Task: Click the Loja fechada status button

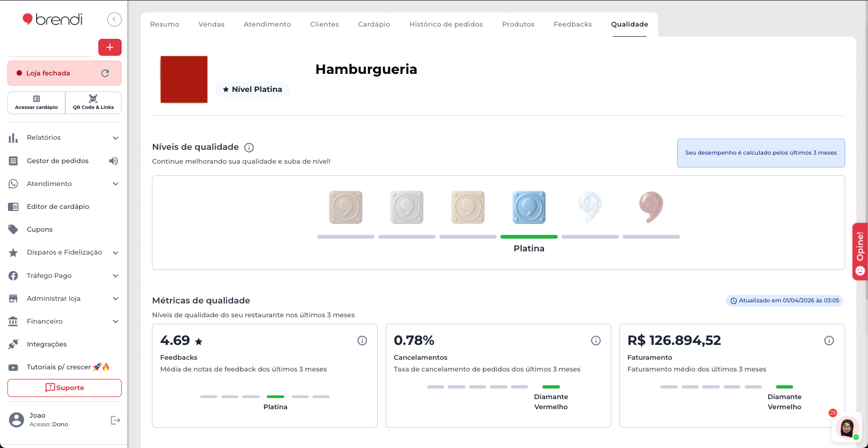Action: click(x=64, y=73)
